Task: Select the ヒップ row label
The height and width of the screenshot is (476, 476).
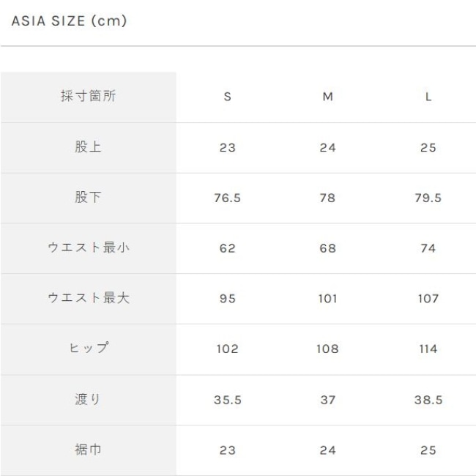Action: 89,349
